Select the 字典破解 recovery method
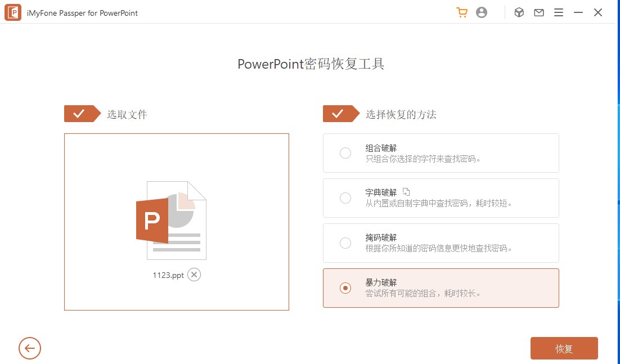 (x=345, y=198)
